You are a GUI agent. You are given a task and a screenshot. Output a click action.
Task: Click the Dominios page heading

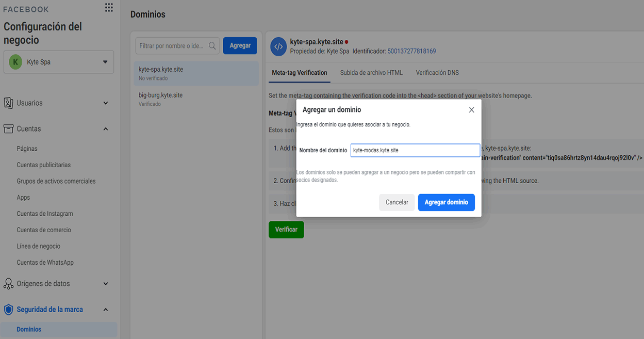[148, 14]
